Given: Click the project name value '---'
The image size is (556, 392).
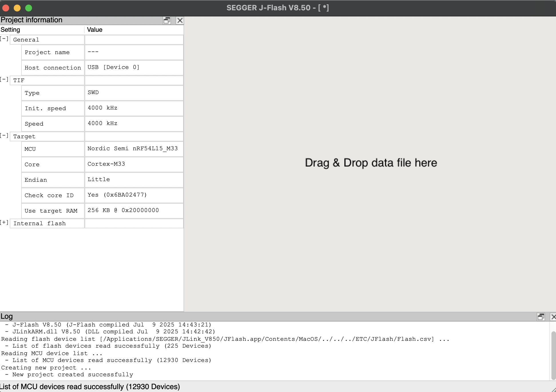Looking at the screenshot, I should point(134,52).
